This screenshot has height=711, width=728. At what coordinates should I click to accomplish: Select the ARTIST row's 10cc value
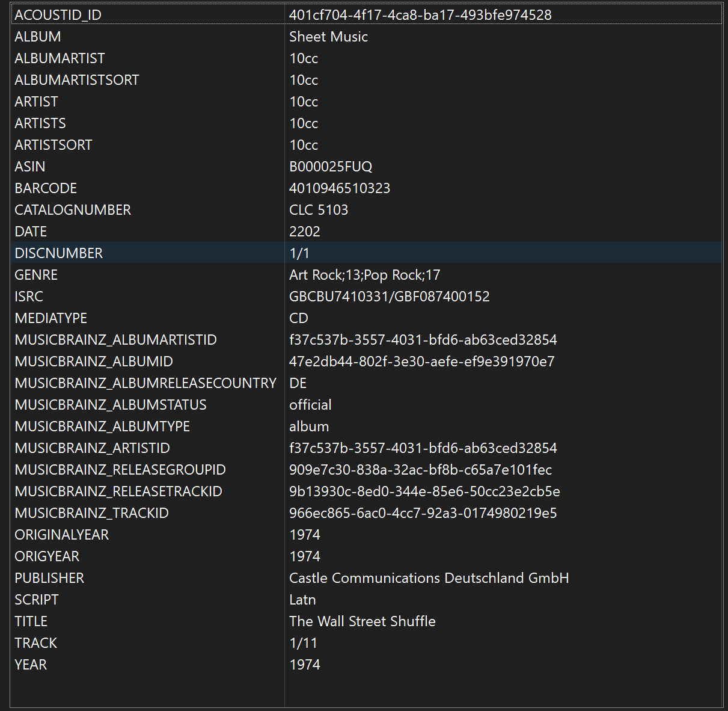point(304,102)
